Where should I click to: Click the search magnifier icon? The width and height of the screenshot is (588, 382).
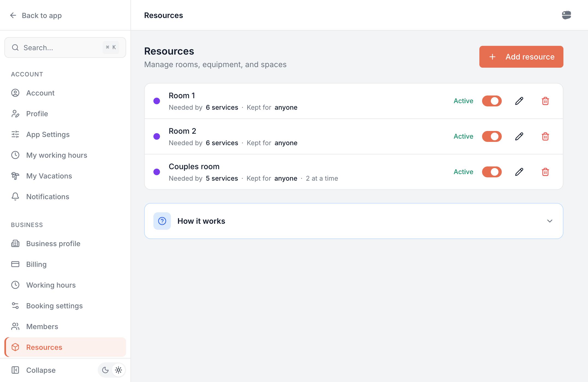click(15, 47)
